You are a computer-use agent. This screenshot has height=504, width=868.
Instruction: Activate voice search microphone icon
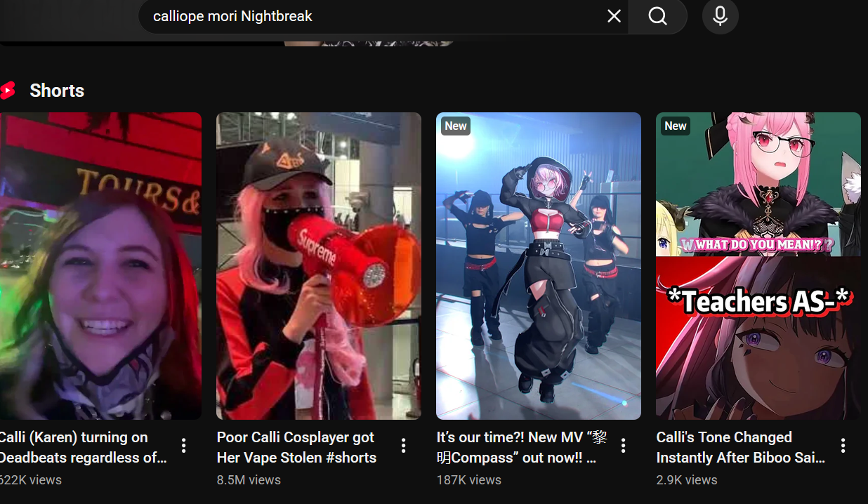[720, 15]
